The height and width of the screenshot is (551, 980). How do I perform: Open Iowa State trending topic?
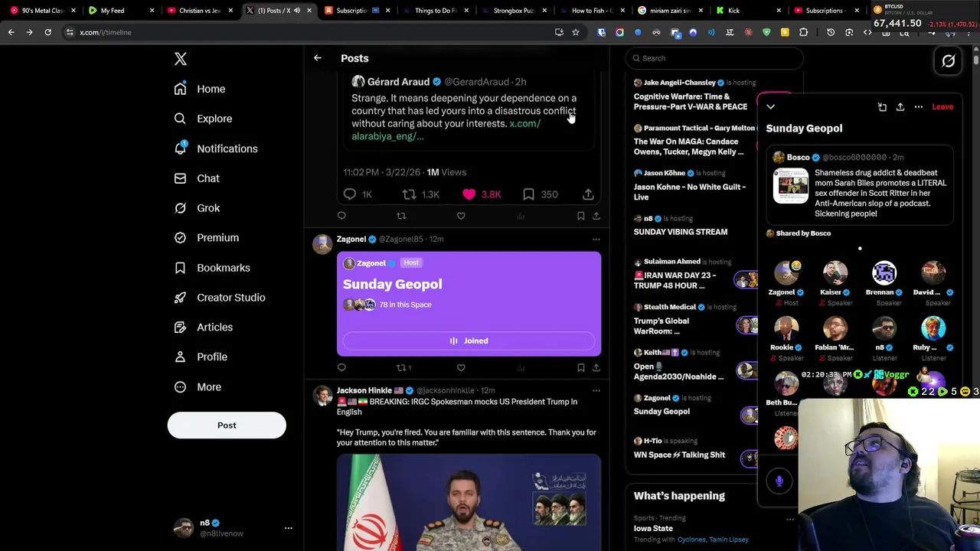tap(653, 528)
